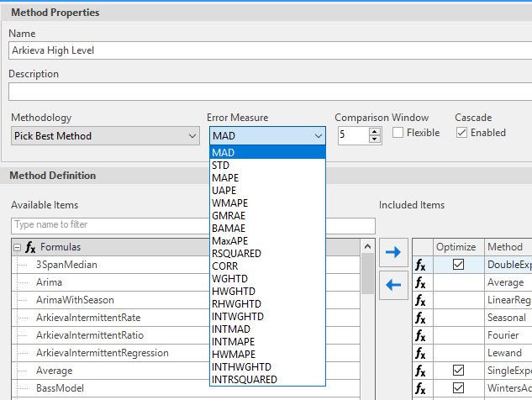This screenshot has height=400, width=532.
Task: Choose CORR from the list
Action: coord(268,266)
